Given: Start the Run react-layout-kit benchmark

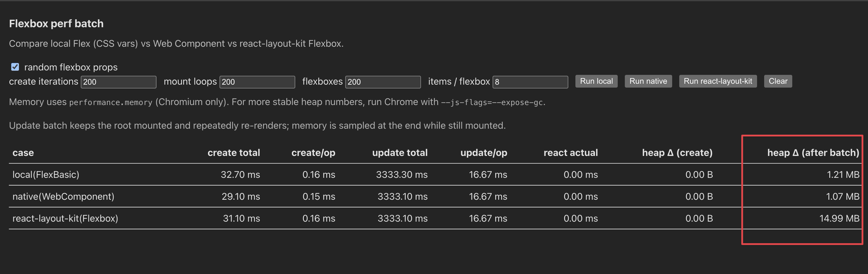Looking at the screenshot, I should coord(718,81).
